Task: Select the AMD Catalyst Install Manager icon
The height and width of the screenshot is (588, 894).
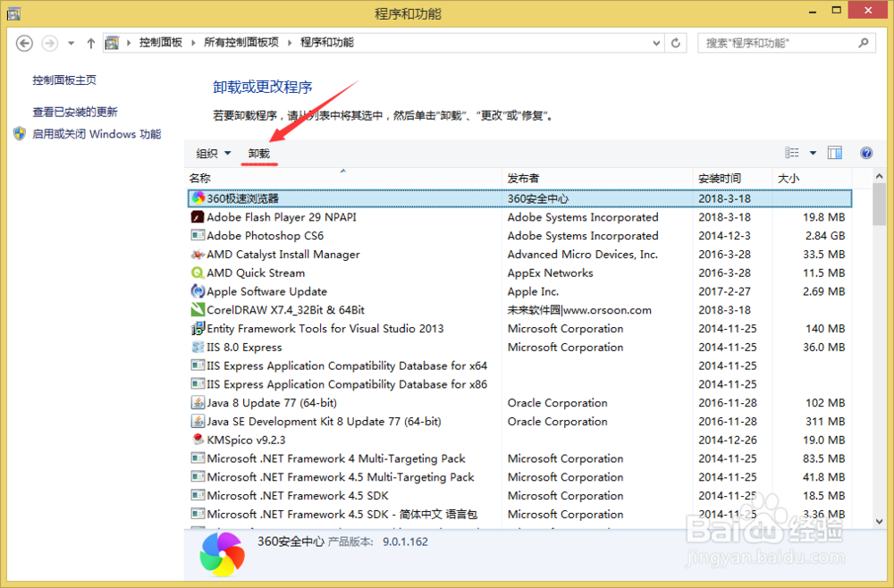Action: pos(198,254)
